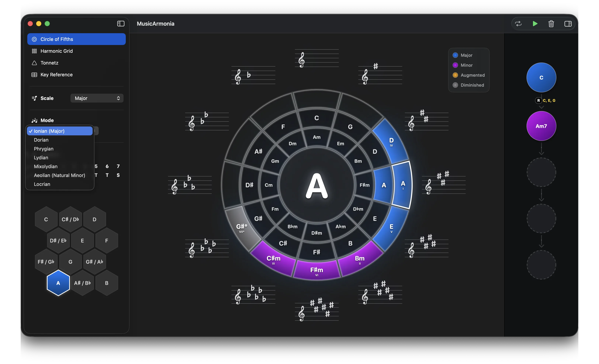Click the Scale icon in sidebar
This screenshot has height=364, width=599.
34,98
